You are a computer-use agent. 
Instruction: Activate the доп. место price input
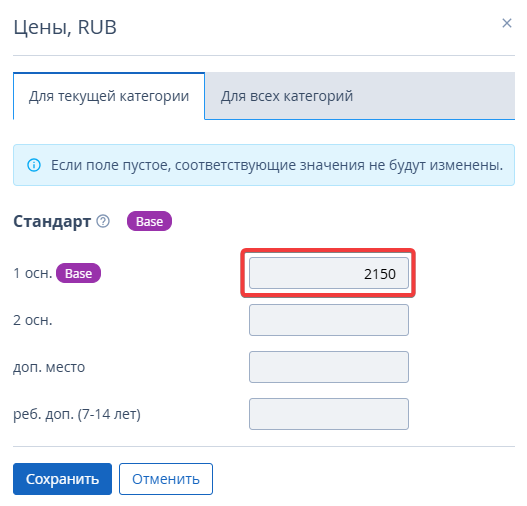pyautogui.click(x=329, y=367)
